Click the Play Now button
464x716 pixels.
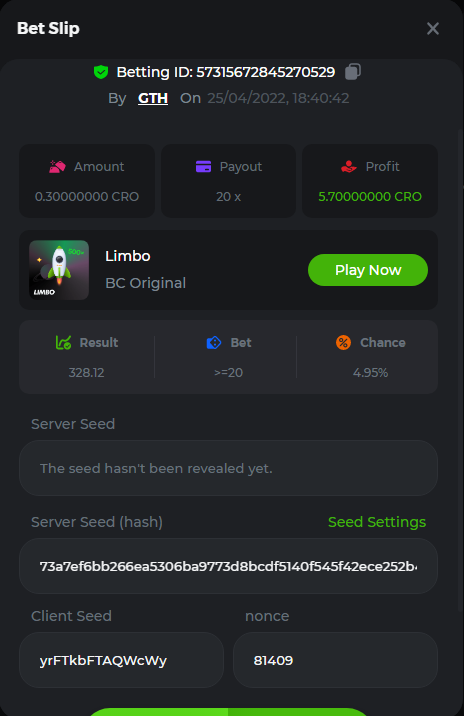tap(368, 270)
